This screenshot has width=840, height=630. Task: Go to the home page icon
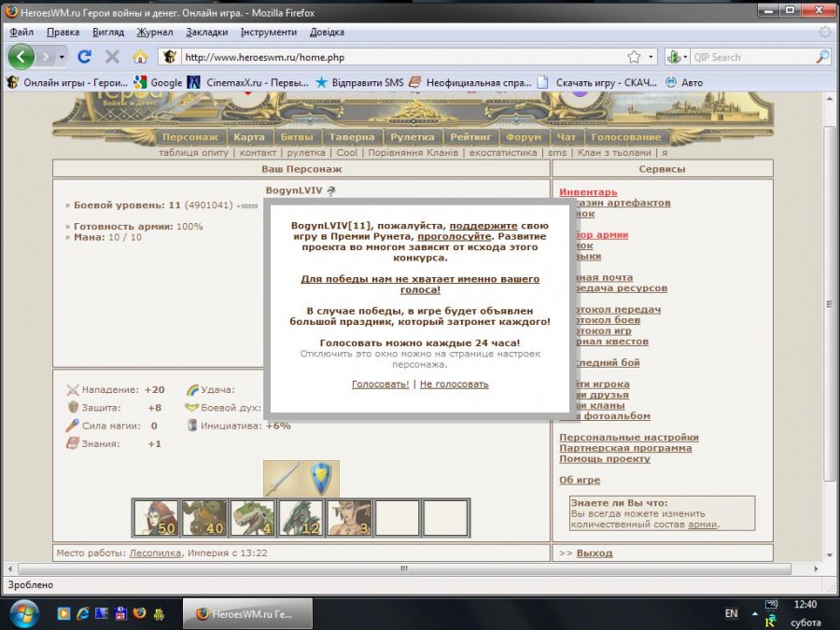[x=140, y=56]
